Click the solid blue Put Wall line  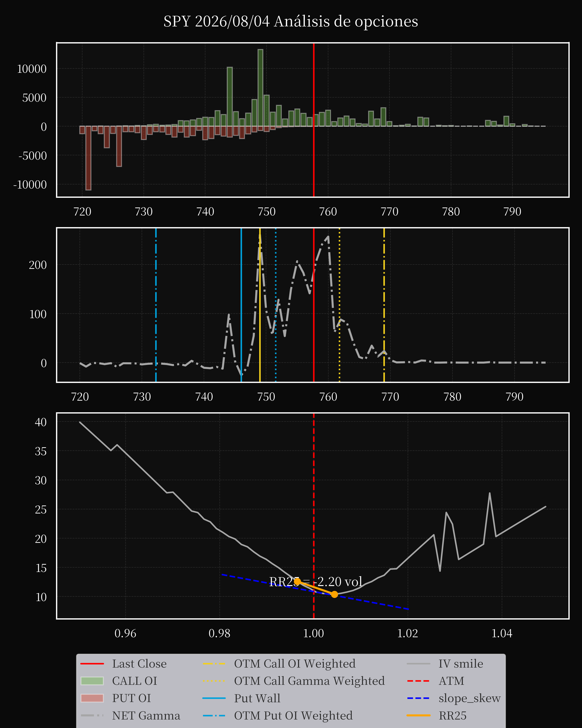pyautogui.click(x=241, y=305)
